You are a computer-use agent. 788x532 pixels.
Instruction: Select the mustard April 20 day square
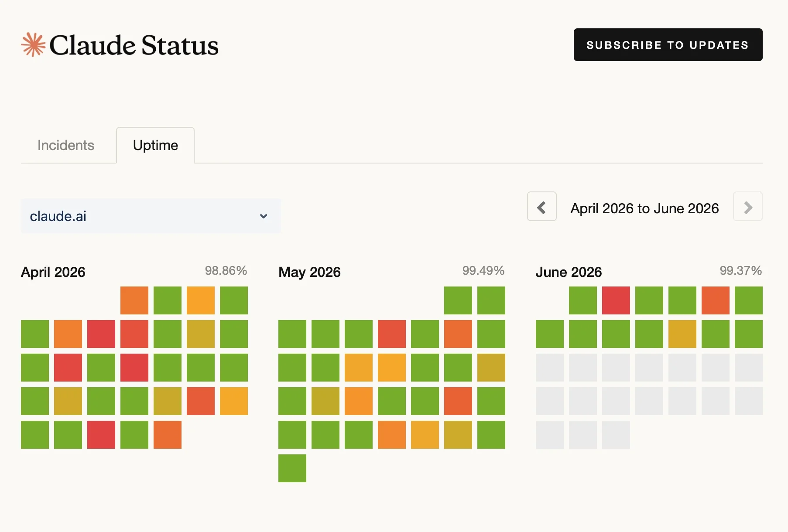(68, 401)
